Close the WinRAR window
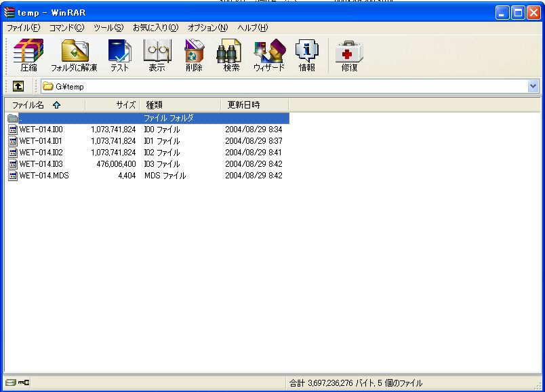 coord(533,13)
